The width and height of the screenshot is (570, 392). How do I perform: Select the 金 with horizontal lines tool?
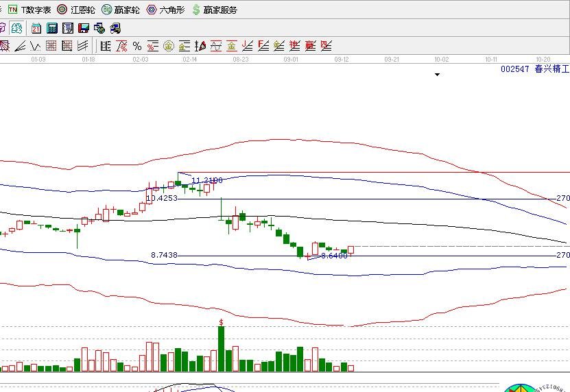[x=185, y=46]
